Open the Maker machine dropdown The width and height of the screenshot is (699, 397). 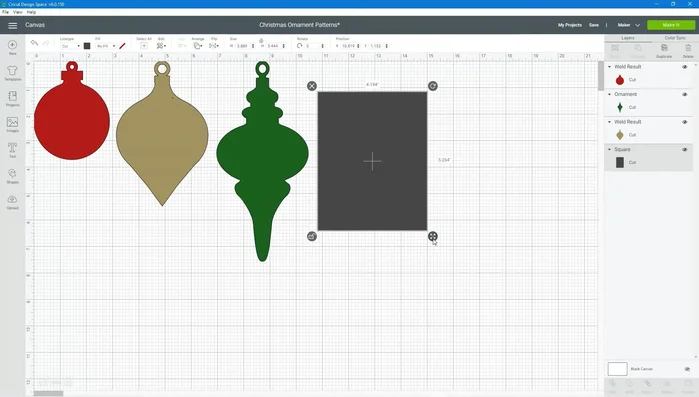click(629, 25)
